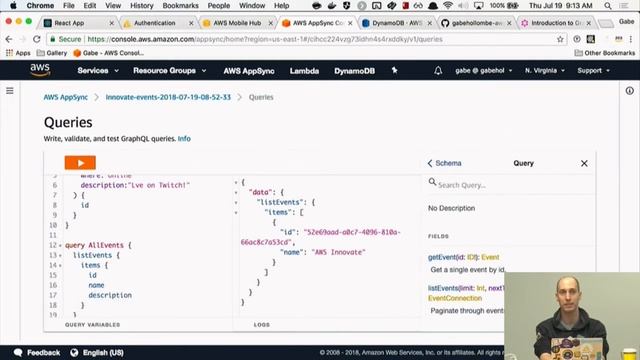Click "AWS Innovate" value in results
Image resolution: width=640 pixels, height=360 pixels.
point(338,253)
